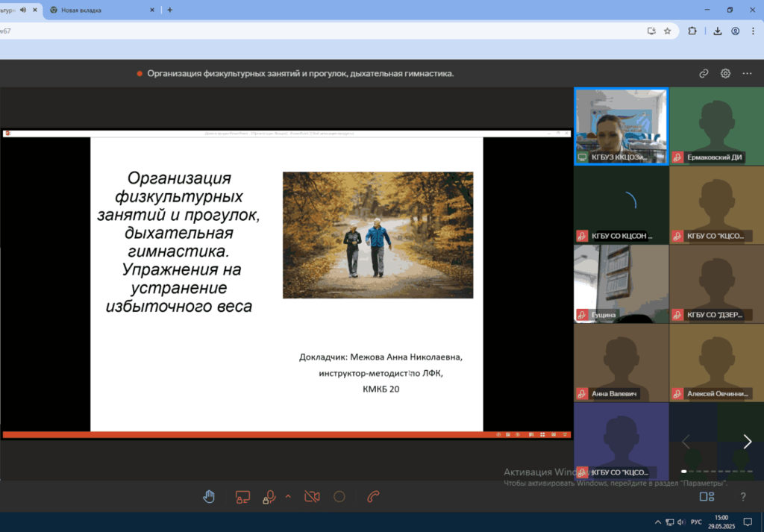Click muted mic icon on Гущина tile
Viewport: 764px width, 532px height.
[582, 315]
